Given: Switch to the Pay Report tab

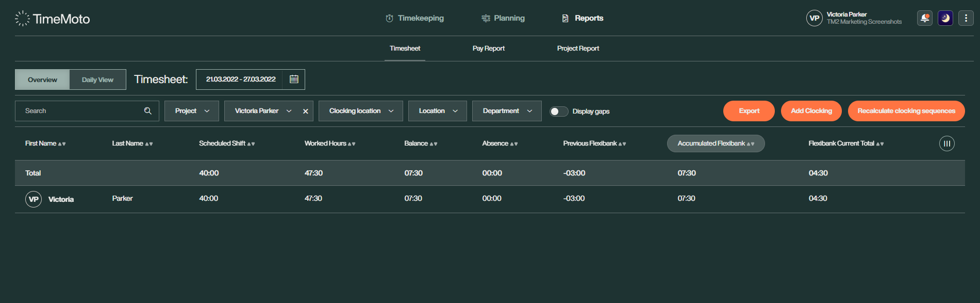Looking at the screenshot, I should coord(488,49).
